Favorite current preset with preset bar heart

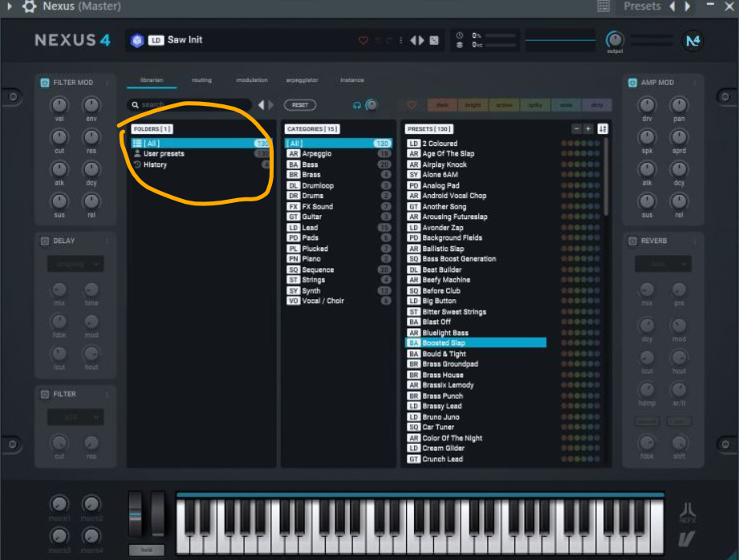[x=363, y=41]
